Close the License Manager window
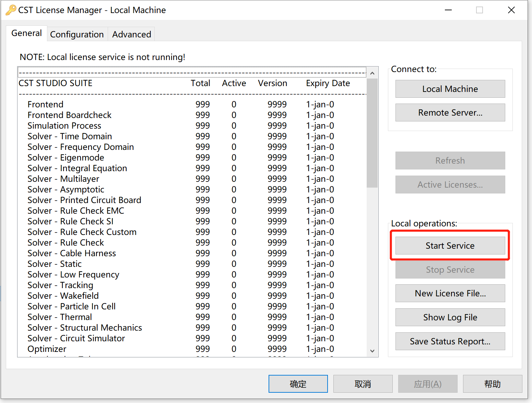Viewport: 532px width, 403px height. coord(511,10)
